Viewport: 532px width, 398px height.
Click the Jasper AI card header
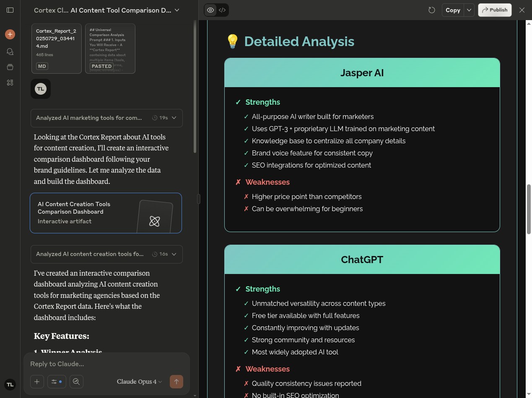362,73
